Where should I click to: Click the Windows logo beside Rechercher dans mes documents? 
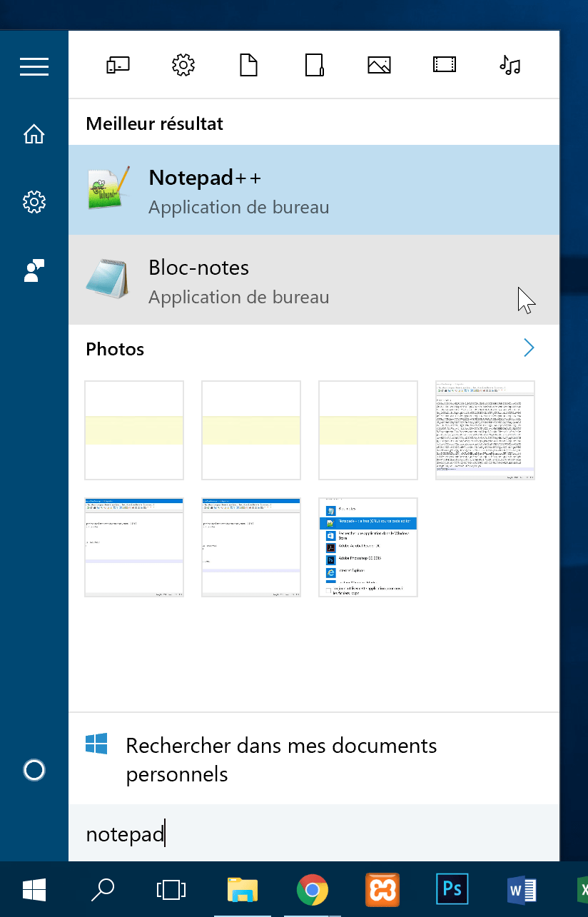pos(96,744)
